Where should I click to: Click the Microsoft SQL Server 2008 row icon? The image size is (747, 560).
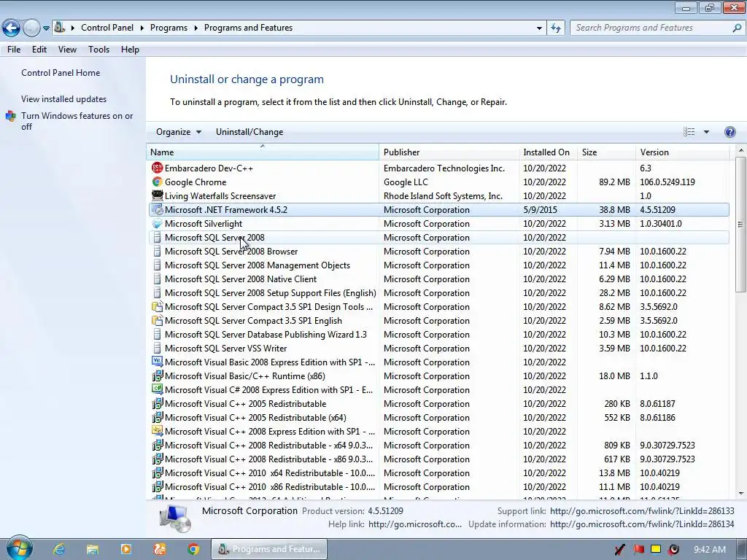pyautogui.click(x=157, y=237)
